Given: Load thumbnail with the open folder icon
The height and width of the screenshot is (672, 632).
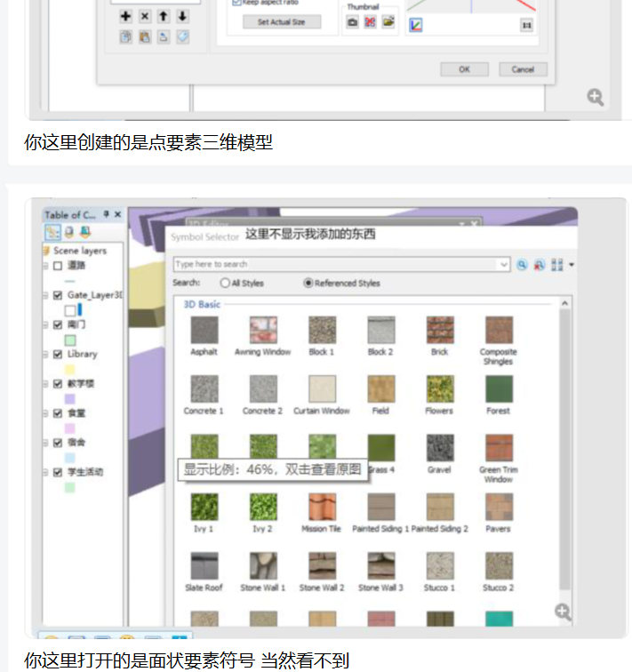Looking at the screenshot, I should point(388,22).
